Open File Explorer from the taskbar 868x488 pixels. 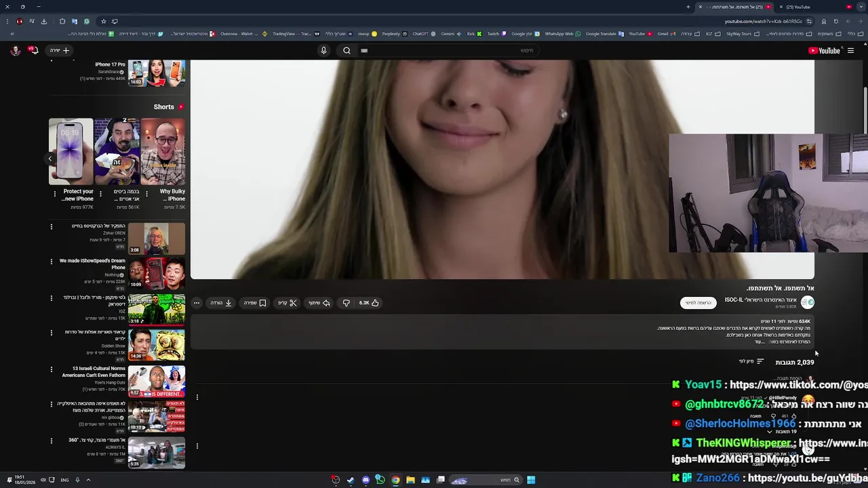point(410,480)
